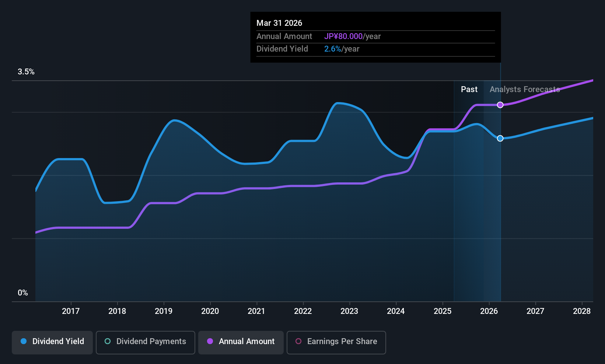
Task: Click the teal Dividend Payments circle icon
Action: coord(107,342)
